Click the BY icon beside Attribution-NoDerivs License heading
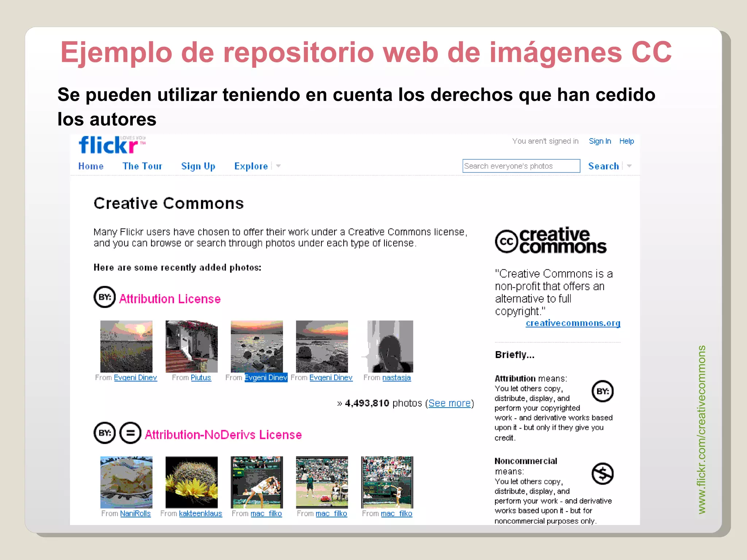Viewport: 747px width, 560px height. 105,433
